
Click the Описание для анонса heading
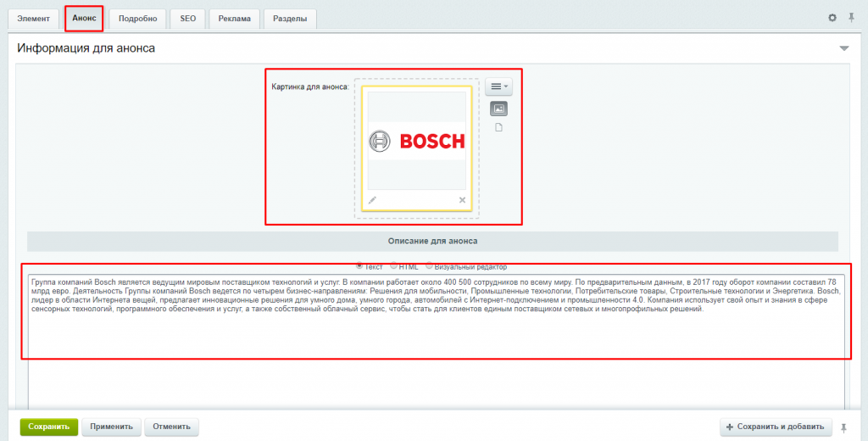432,242
